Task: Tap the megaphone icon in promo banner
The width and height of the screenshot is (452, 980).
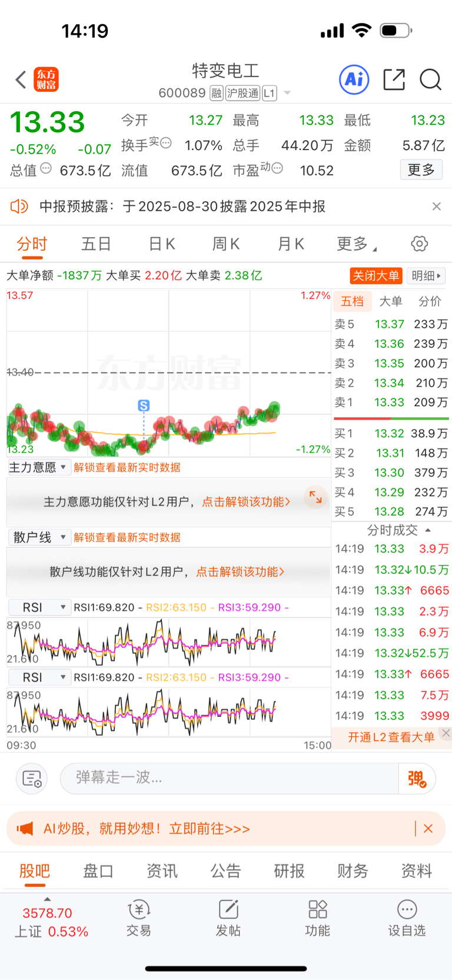Action: coord(25,829)
